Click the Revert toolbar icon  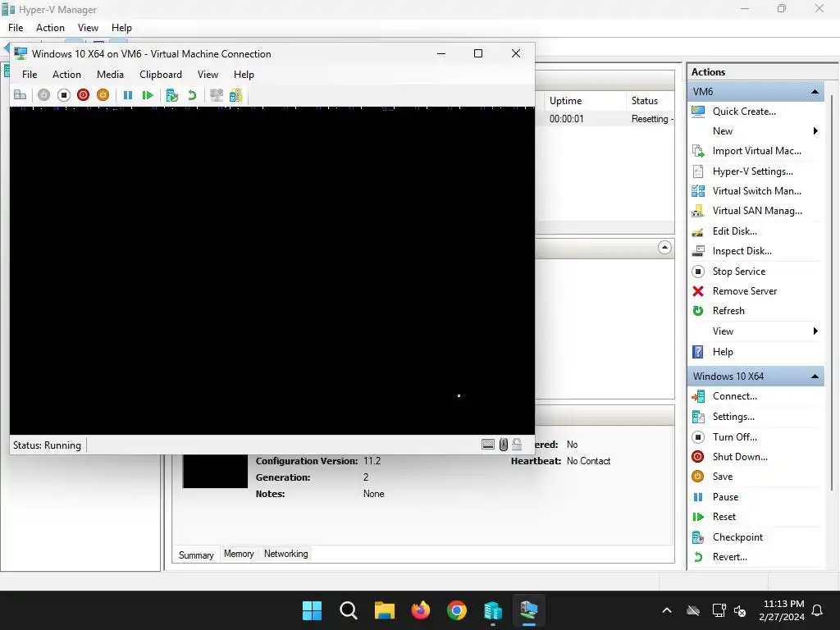(192, 95)
